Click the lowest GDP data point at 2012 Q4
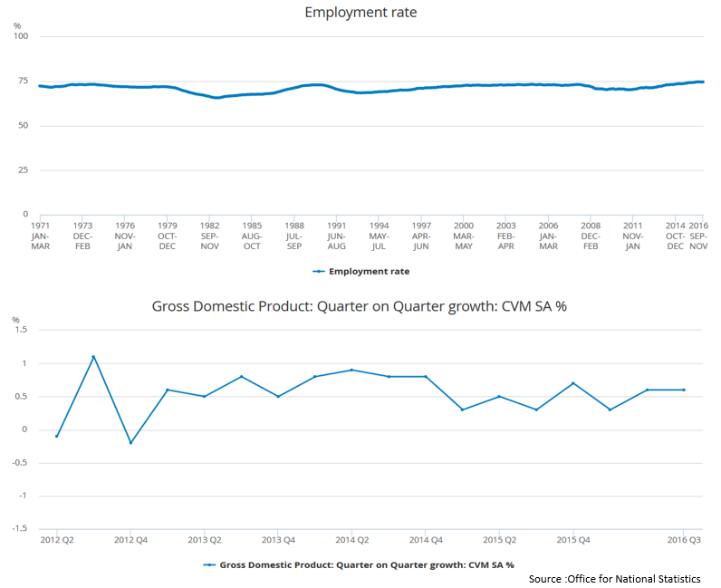The width and height of the screenshot is (721, 588). click(130, 443)
